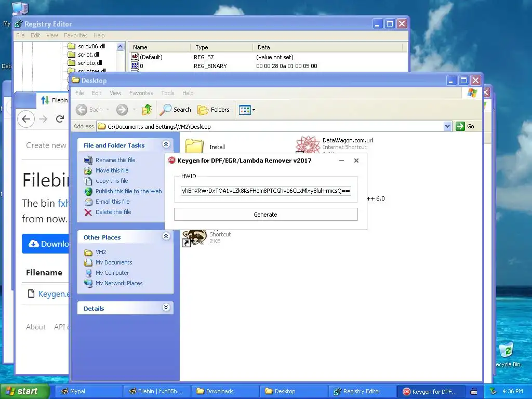Select the Install folder icon
Screen dimensions: 532x399
[x=194, y=146]
